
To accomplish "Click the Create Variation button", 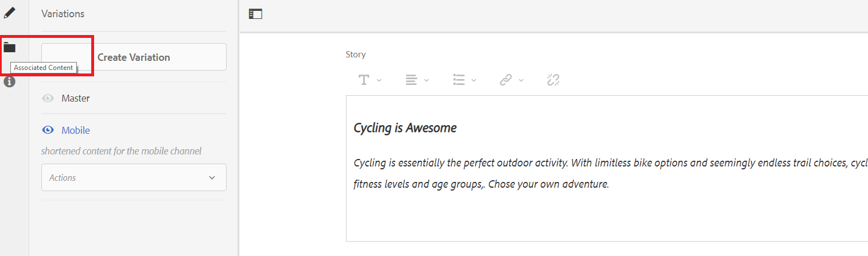I will (x=134, y=57).
